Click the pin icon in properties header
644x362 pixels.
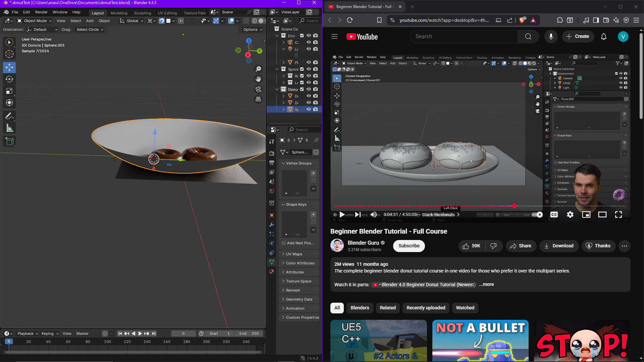(x=316, y=140)
